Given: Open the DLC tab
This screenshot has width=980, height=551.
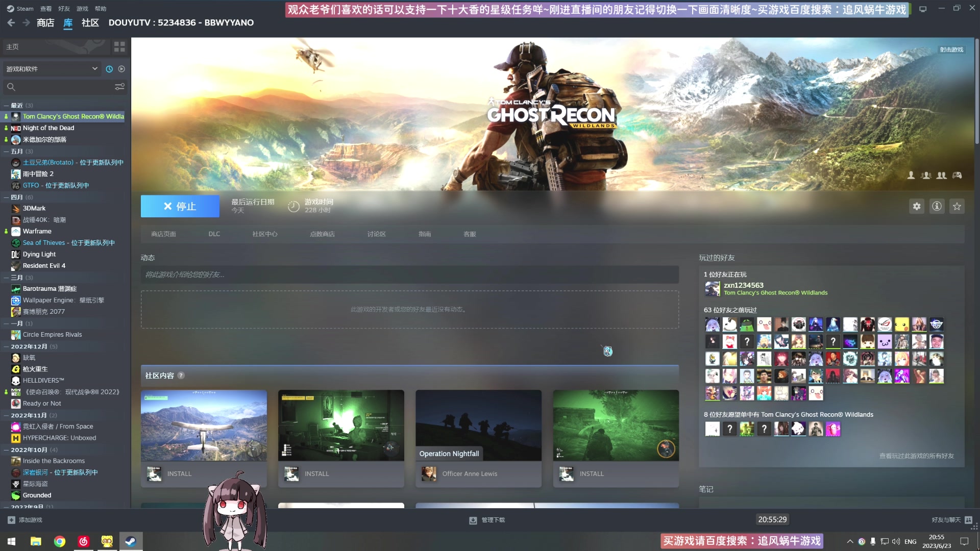Looking at the screenshot, I should pos(214,234).
